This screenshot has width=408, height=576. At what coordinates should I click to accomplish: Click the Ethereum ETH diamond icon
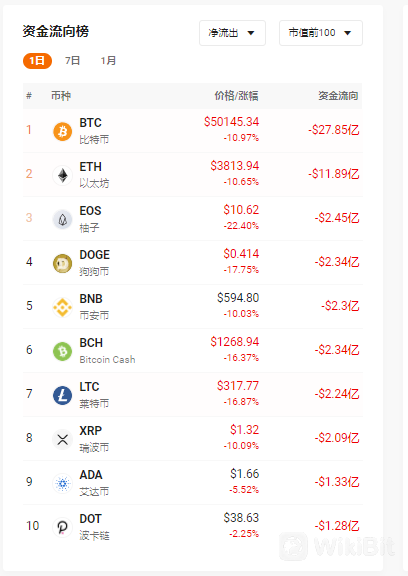(x=62, y=175)
